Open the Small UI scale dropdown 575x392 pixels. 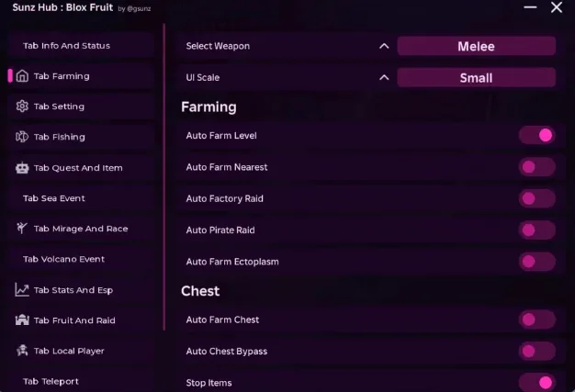point(477,77)
